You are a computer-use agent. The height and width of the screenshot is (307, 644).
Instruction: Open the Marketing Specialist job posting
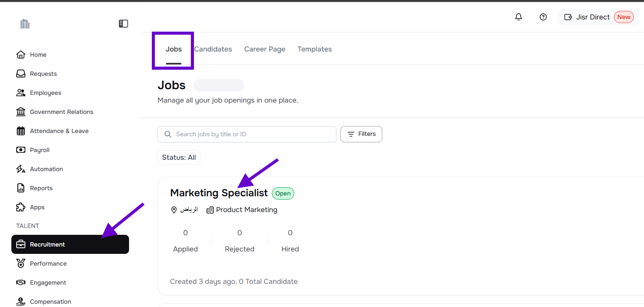pyautogui.click(x=219, y=193)
